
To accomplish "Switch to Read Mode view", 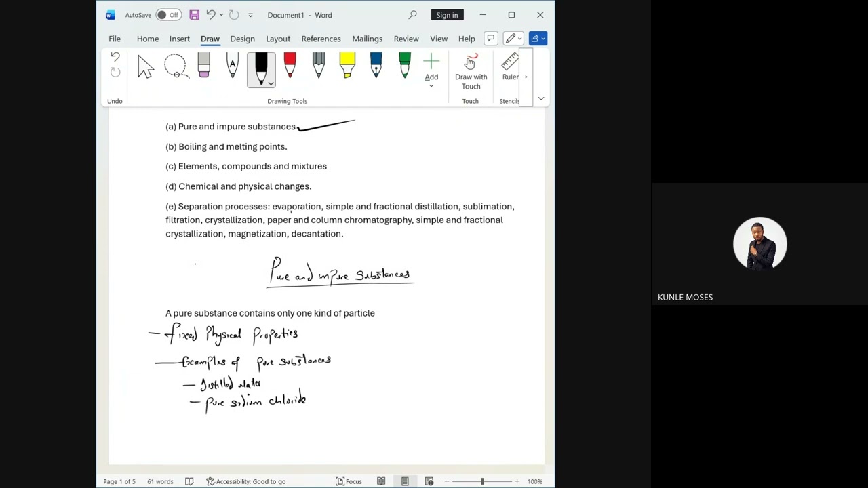I will [381, 481].
